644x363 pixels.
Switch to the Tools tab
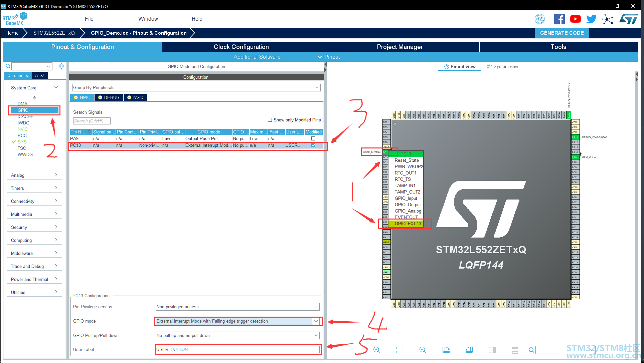pyautogui.click(x=558, y=47)
